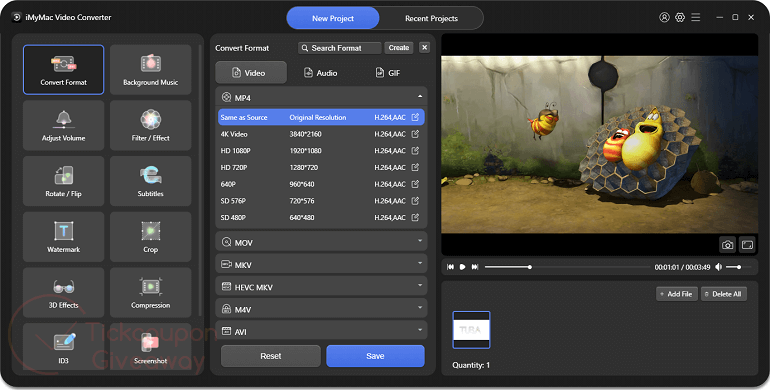
Task: Edit the Same as Source preset
Action: click(415, 117)
